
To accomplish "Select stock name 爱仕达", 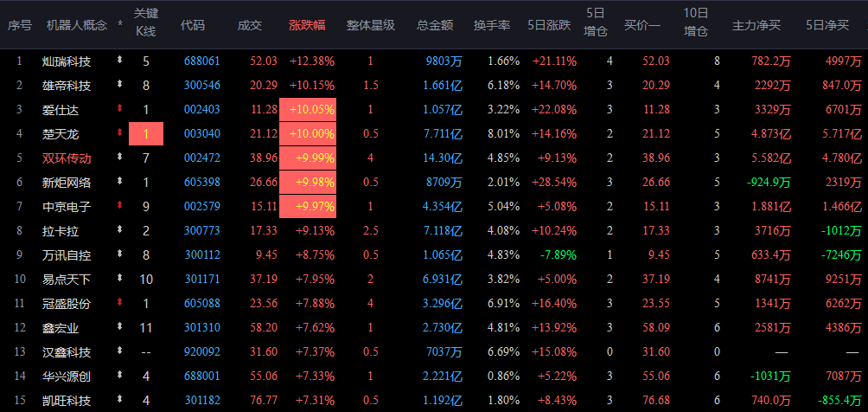I will (x=61, y=110).
